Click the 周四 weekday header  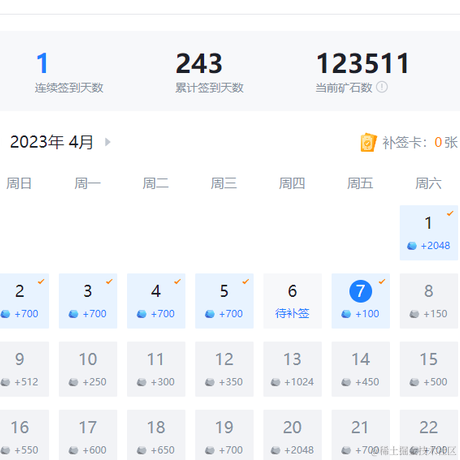(292, 183)
